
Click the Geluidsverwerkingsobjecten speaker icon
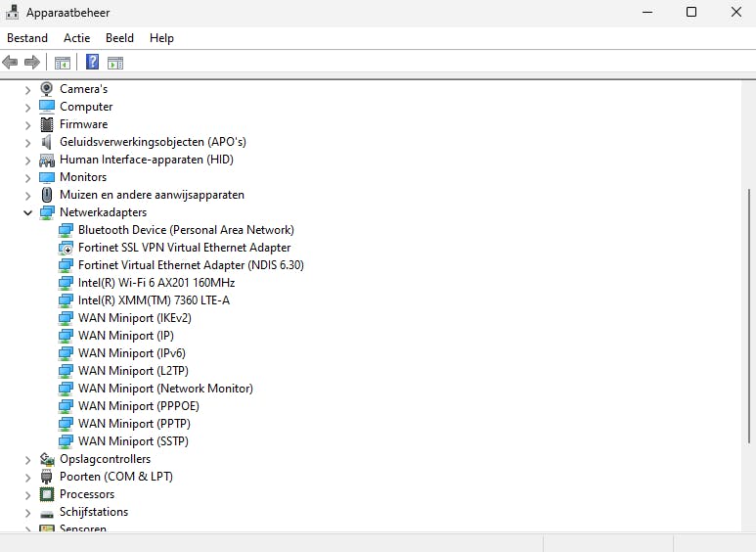47,142
